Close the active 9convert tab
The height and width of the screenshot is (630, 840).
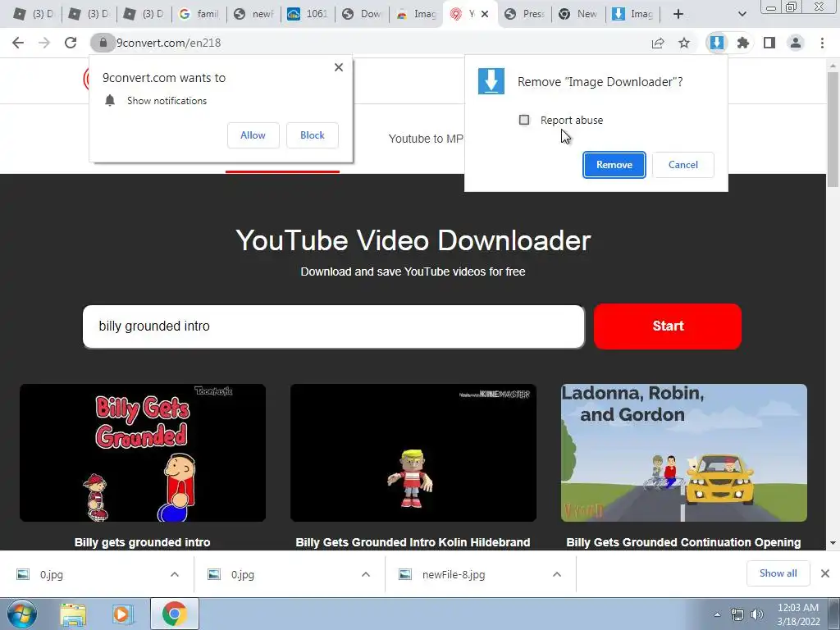[485, 14]
